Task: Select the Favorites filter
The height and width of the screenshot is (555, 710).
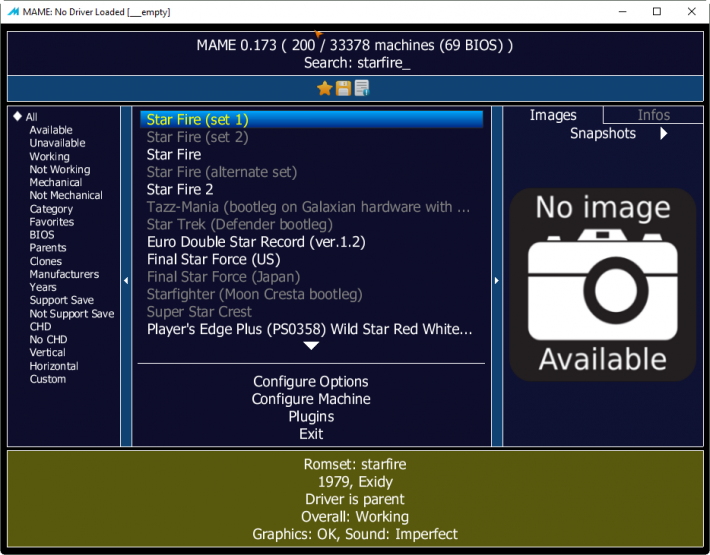Action: point(52,222)
